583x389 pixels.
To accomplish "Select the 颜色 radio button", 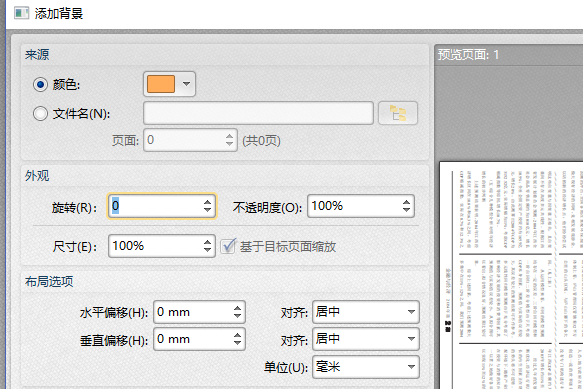I will pyautogui.click(x=40, y=85).
